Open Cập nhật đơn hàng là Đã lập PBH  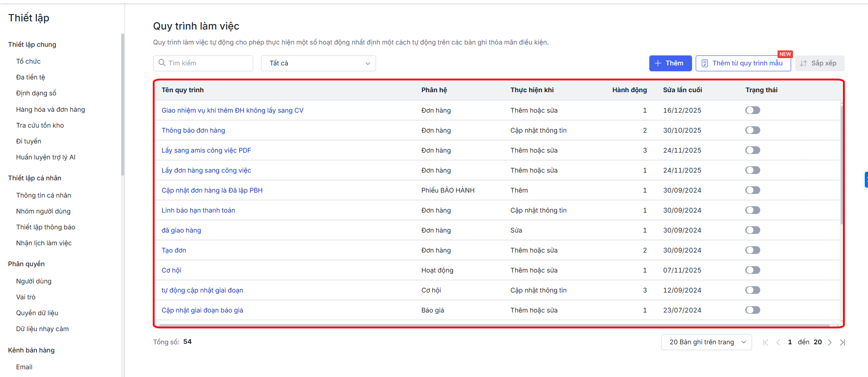tap(212, 190)
